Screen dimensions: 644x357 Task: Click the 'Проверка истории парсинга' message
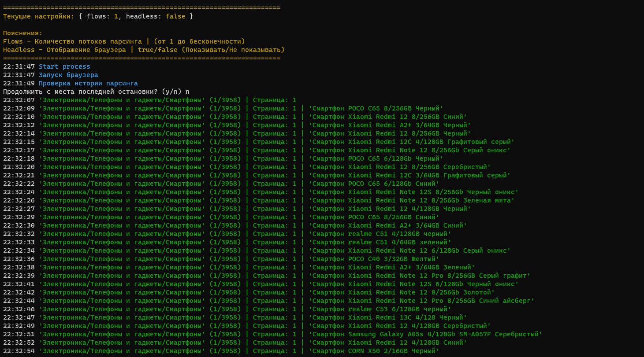[x=88, y=83]
